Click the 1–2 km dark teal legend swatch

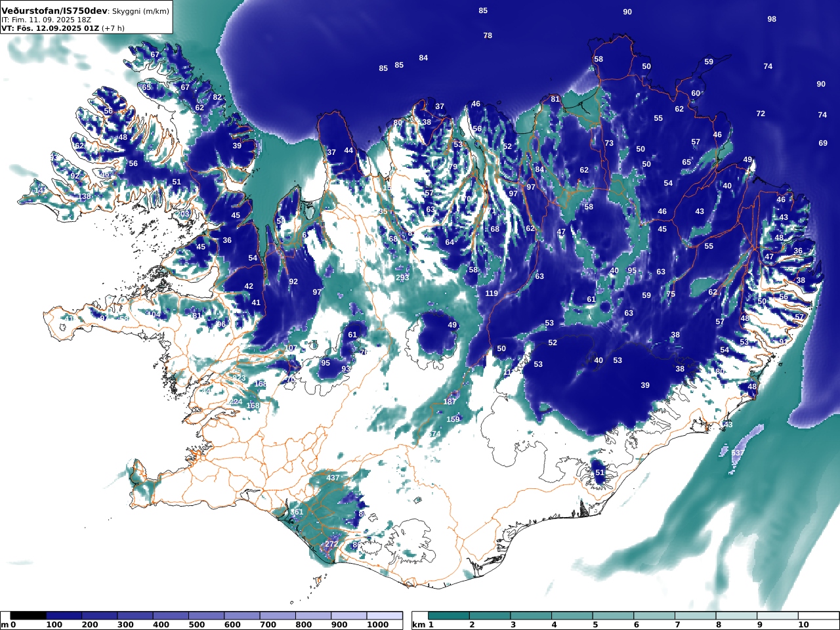pos(449,616)
